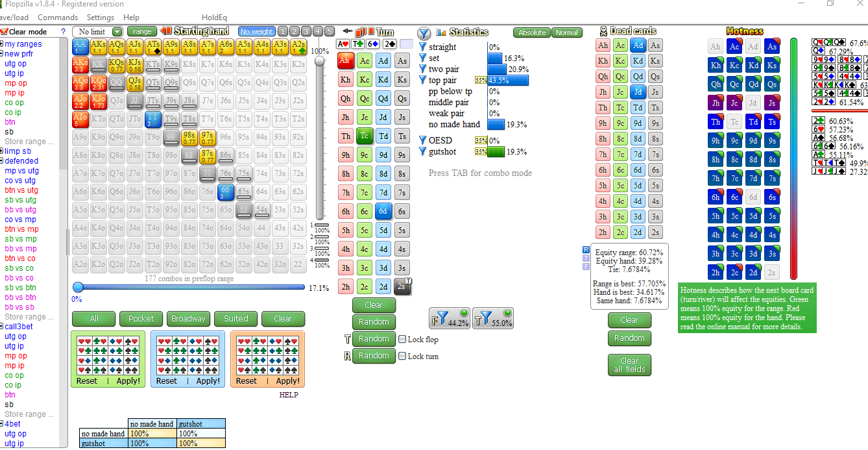Collapse the 4bet tree node
The image size is (868, 450).
(x=2, y=424)
